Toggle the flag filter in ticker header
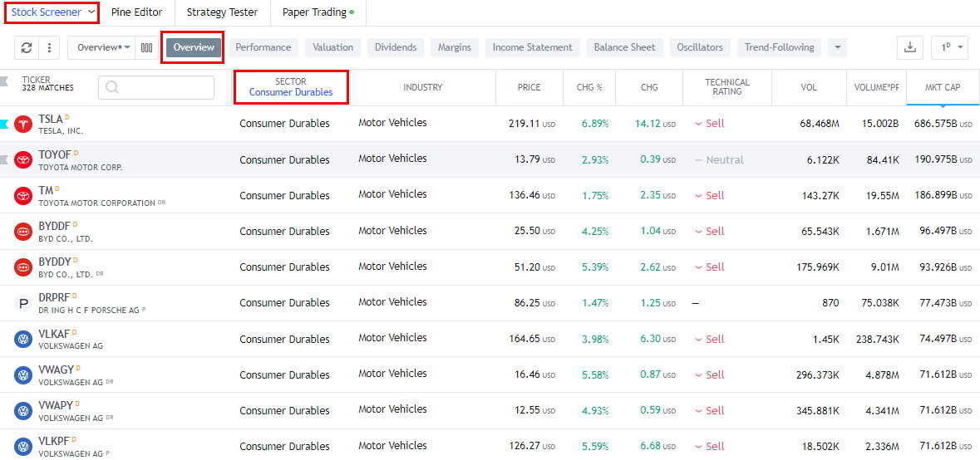 (4, 81)
